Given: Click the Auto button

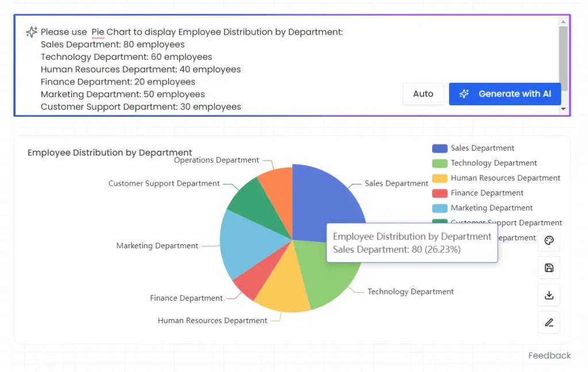Looking at the screenshot, I should point(423,94).
